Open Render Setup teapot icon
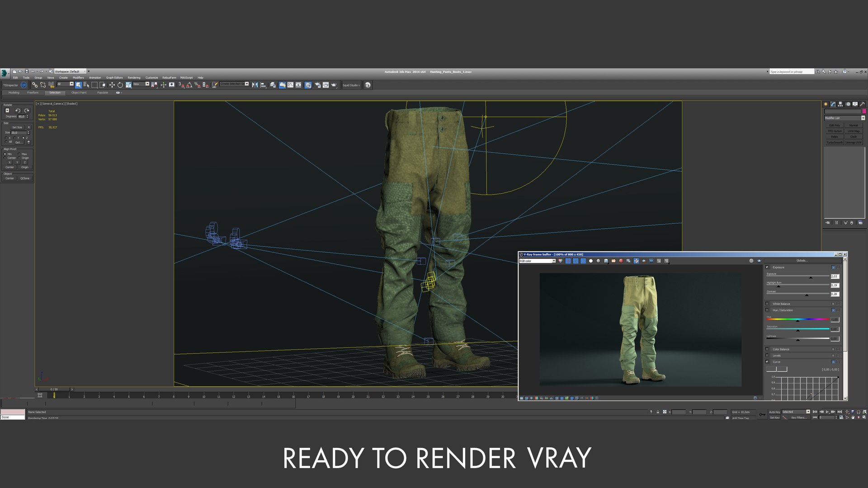 click(x=317, y=85)
